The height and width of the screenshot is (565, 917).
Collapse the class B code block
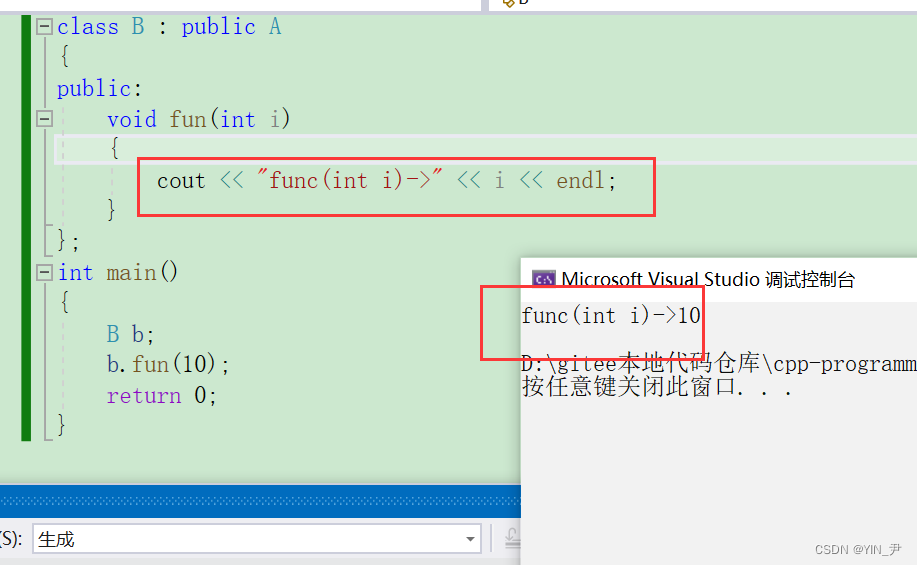pyautogui.click(x=44, y=27)
